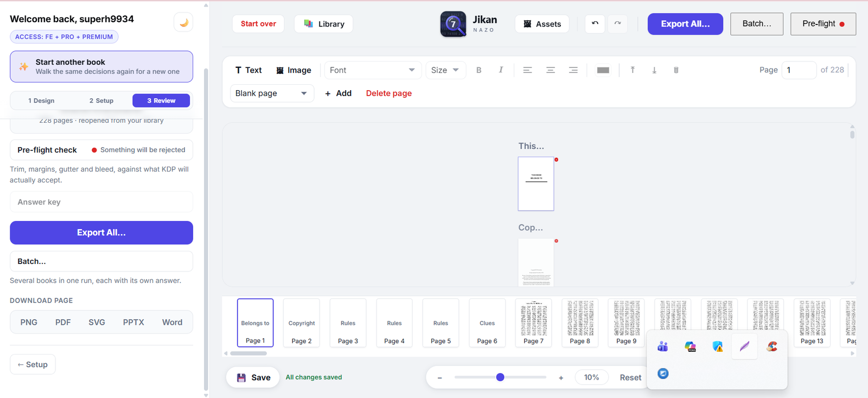The height and width of the screenshot is (398, 868).
Task: Click the Delete page link
Action: pyautogui.click(x=389, y=93)
